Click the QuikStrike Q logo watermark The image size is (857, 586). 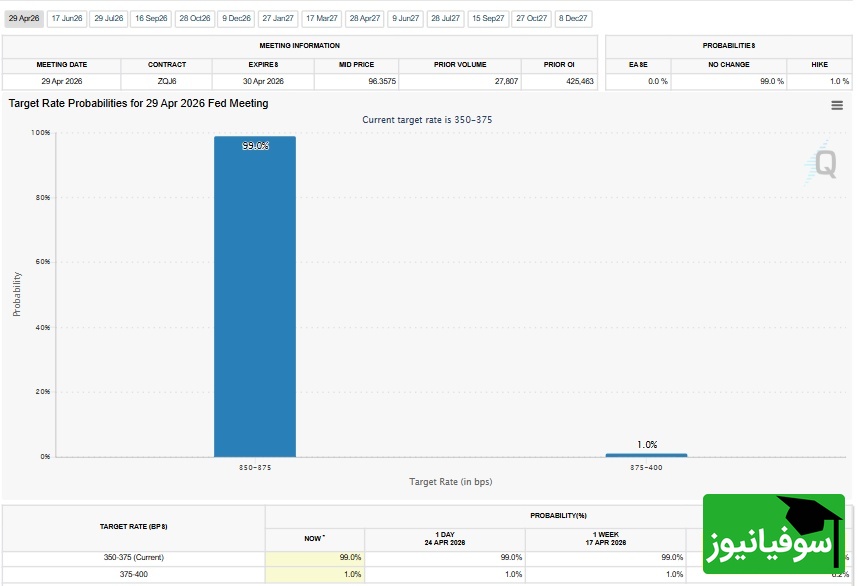tap(824, 162)
